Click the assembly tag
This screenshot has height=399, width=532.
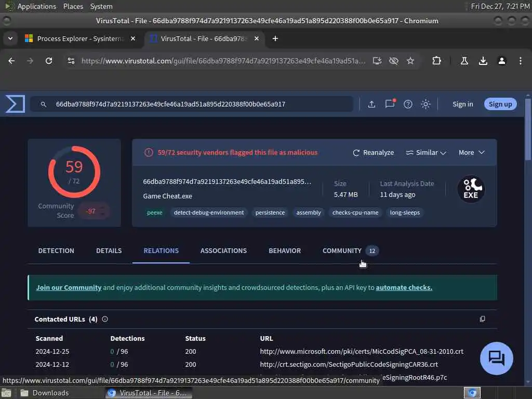click(309, 212)
